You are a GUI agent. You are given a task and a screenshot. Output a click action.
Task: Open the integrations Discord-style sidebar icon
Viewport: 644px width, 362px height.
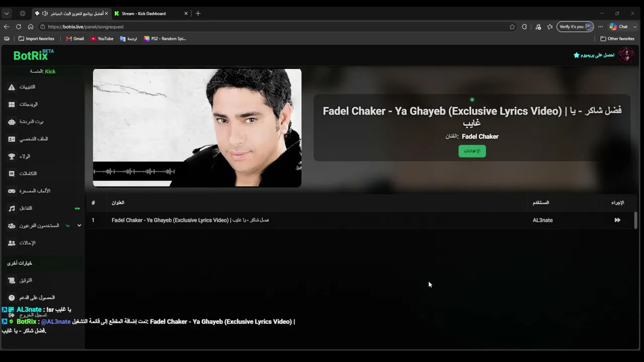(12, 173)
